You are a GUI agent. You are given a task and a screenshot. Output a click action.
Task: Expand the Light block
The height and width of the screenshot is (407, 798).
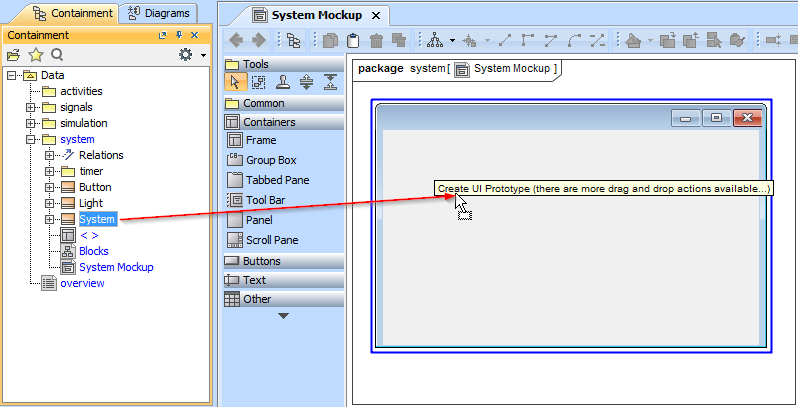click(49, 204)
